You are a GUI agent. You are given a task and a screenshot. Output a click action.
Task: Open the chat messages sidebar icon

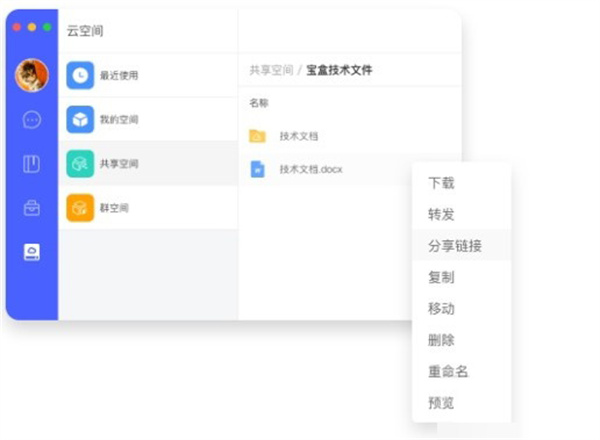[32, 120]
